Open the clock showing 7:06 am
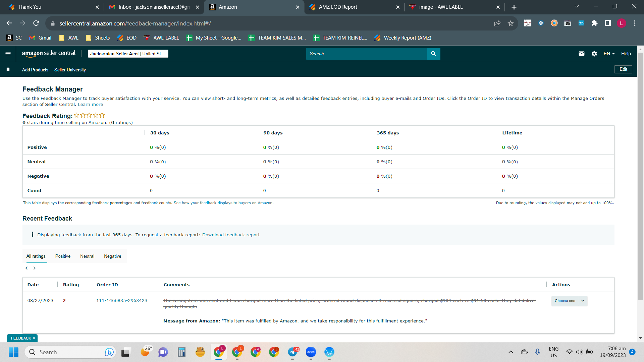Screen dimensions: 644x362 click(613, 352)
